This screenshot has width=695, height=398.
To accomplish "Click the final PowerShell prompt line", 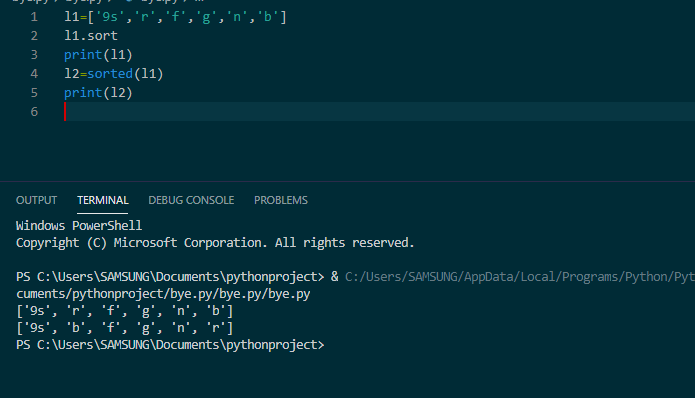I will click(170, 345).
